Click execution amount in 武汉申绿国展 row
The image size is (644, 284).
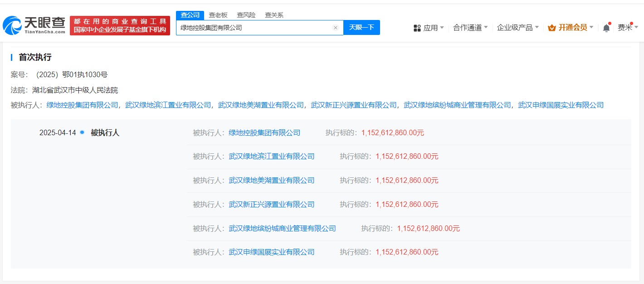407,252
